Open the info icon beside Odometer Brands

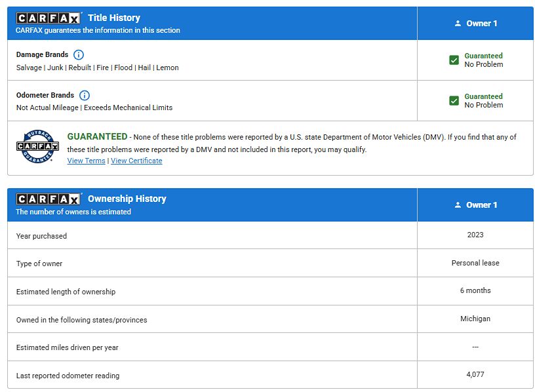point(85,96)
